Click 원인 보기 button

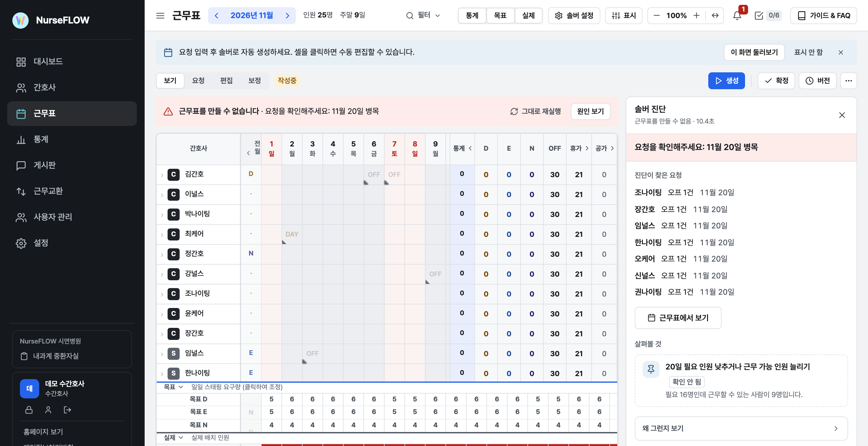pyautogui.click(x=590, y=111)
